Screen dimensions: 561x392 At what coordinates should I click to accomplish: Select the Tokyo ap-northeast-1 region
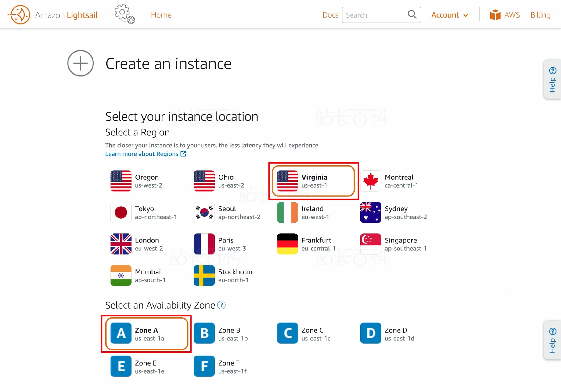(144, 213)
